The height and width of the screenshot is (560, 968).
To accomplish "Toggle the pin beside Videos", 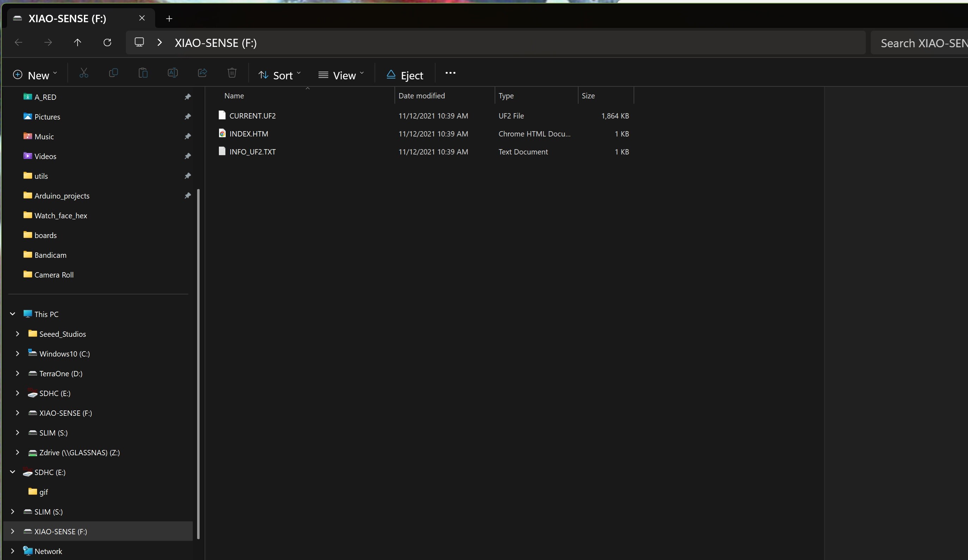I will pos(188,156).
